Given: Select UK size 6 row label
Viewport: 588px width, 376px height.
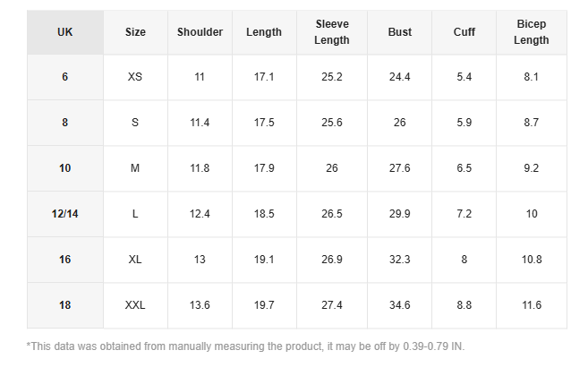Looking at the screenshot, I should 65,77.
